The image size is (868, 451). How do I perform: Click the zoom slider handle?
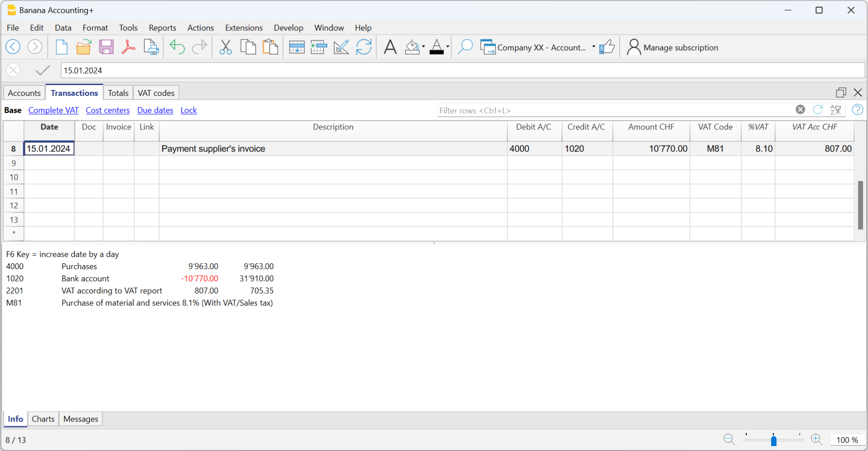tap(773, 440)
